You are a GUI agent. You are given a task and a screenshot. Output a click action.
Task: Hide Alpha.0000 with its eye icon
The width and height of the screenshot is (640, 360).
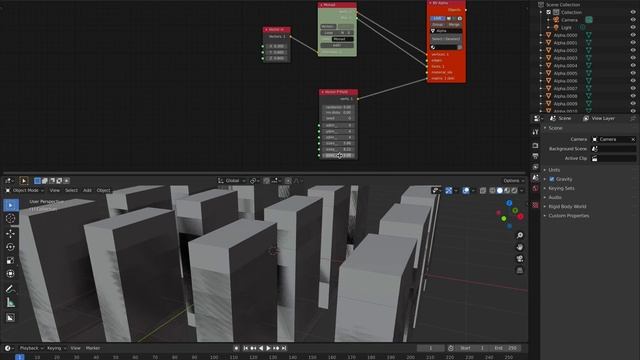633,35
